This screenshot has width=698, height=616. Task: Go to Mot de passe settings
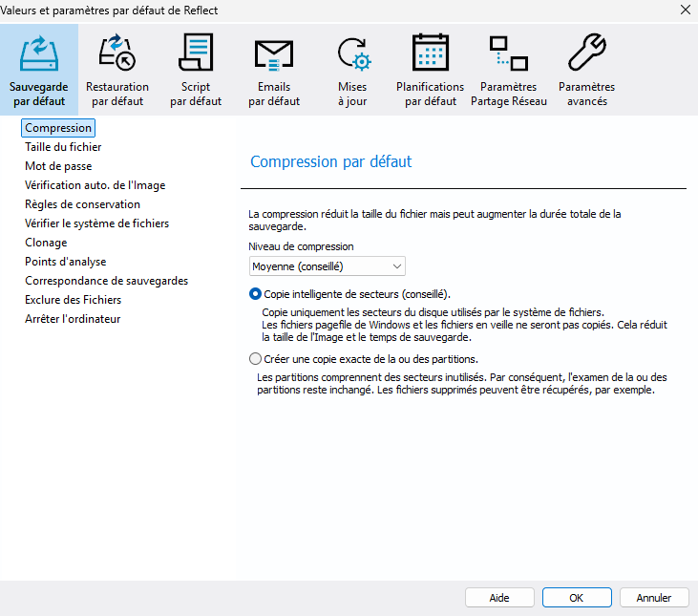click(58, 166)
